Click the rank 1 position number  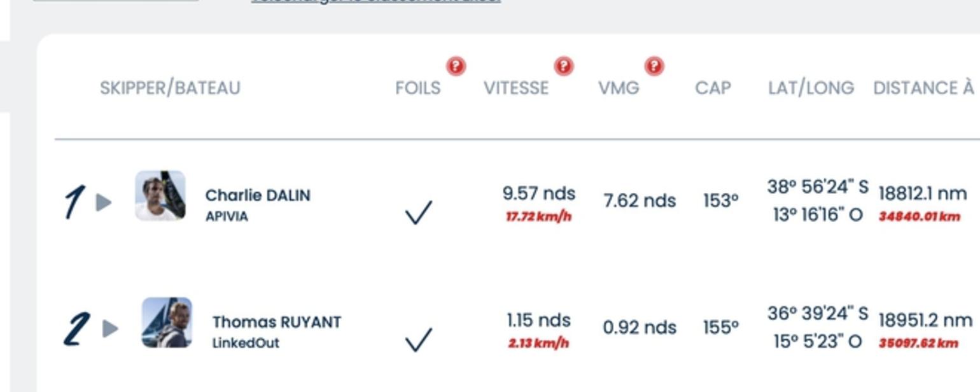(x=74, y=202)
